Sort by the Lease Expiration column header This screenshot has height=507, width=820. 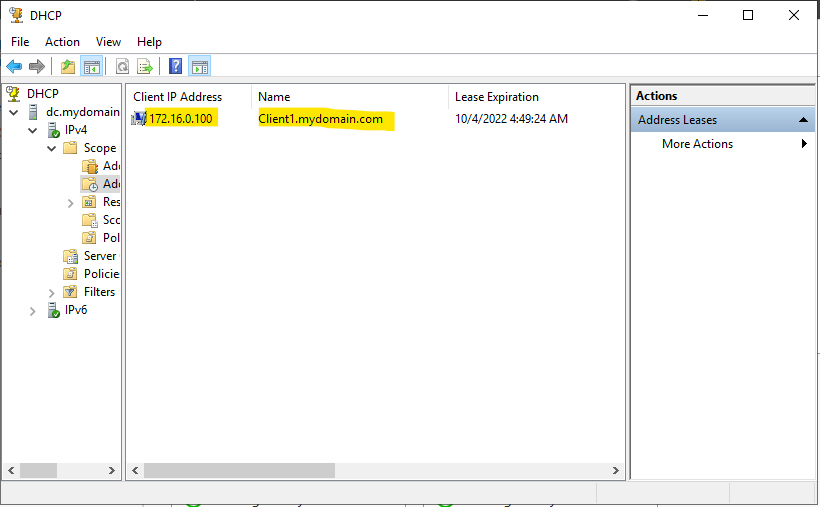[x=496, y=97]
